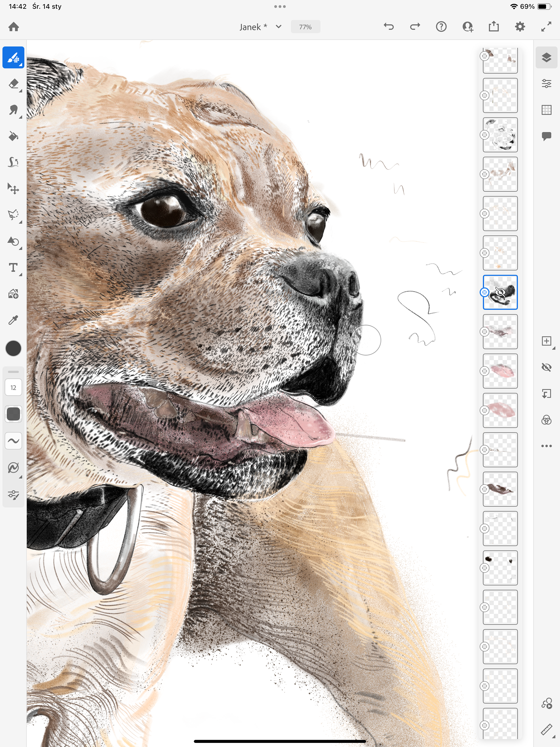The image size is (560, 747).
Task: Select the Lasso selection tool
Action: pyautogui.click(x=13, y=215)
